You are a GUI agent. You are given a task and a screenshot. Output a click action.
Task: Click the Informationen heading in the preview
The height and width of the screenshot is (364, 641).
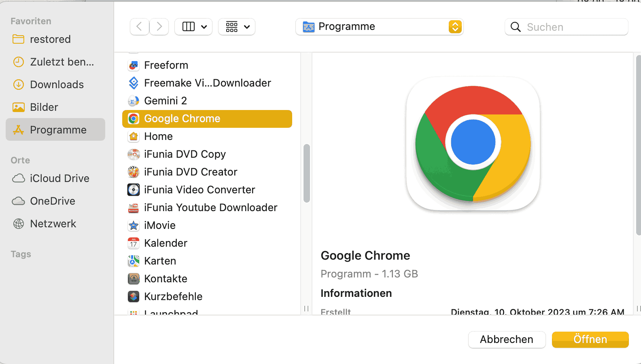tap(356, 293)
